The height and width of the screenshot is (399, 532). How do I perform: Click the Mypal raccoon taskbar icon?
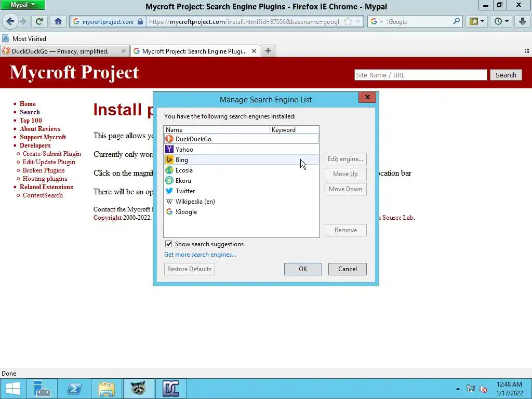138,389
